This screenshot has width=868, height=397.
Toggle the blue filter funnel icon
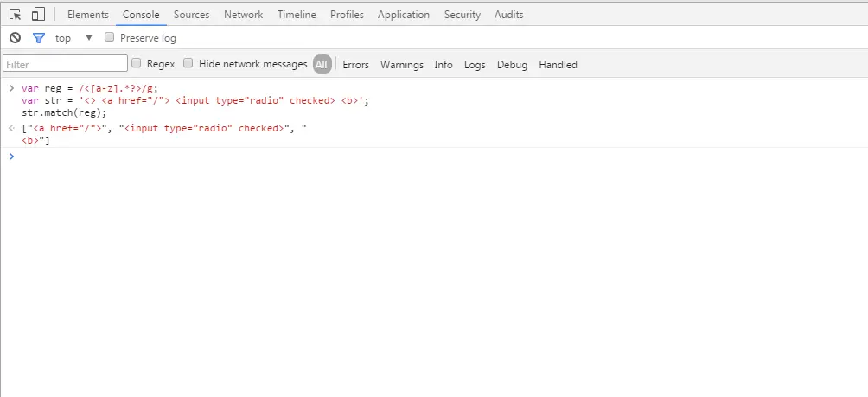tap(38, 38)
